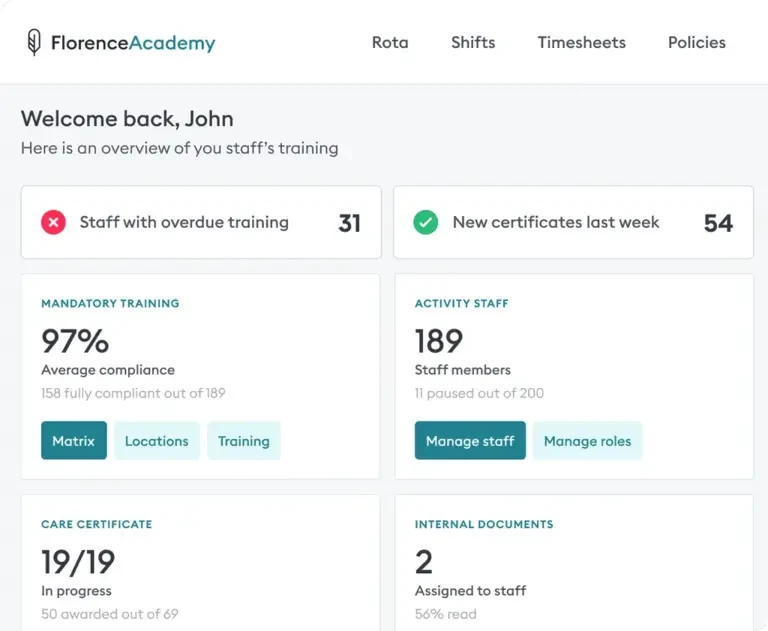Click the Mandatory Training heading
This screenshot has height=631, width=768.
110,303
